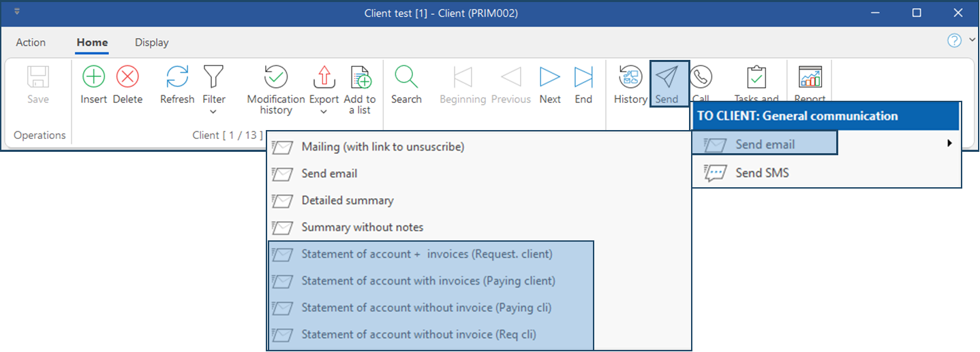Open the Modification history

pyautogui.click(x=276, y=78)
